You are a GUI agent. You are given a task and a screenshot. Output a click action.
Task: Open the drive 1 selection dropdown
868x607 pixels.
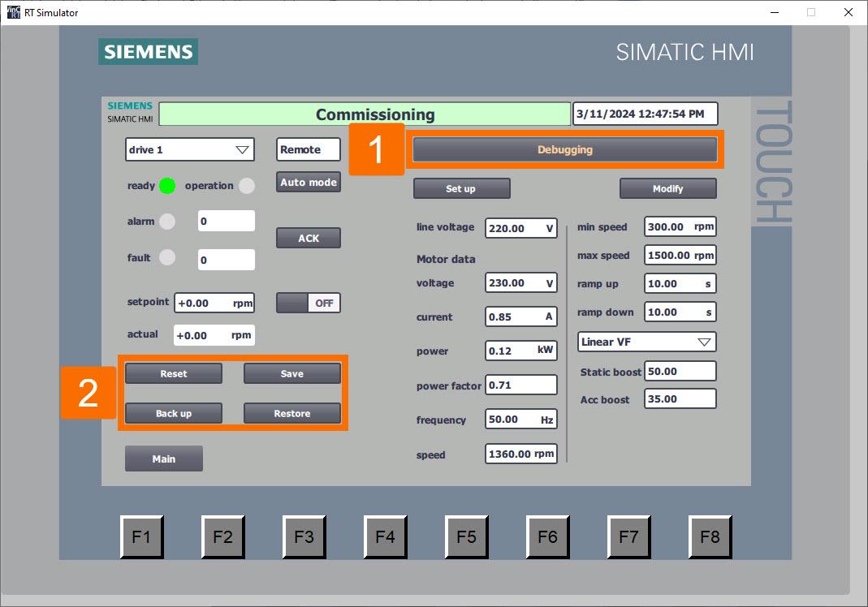point(189,149)
